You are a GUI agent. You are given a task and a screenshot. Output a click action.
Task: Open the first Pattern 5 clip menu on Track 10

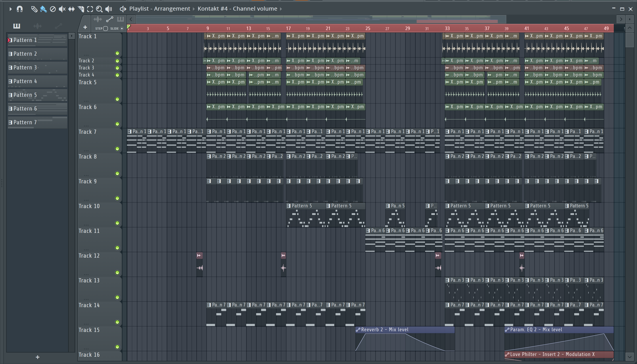pos(288,206)
